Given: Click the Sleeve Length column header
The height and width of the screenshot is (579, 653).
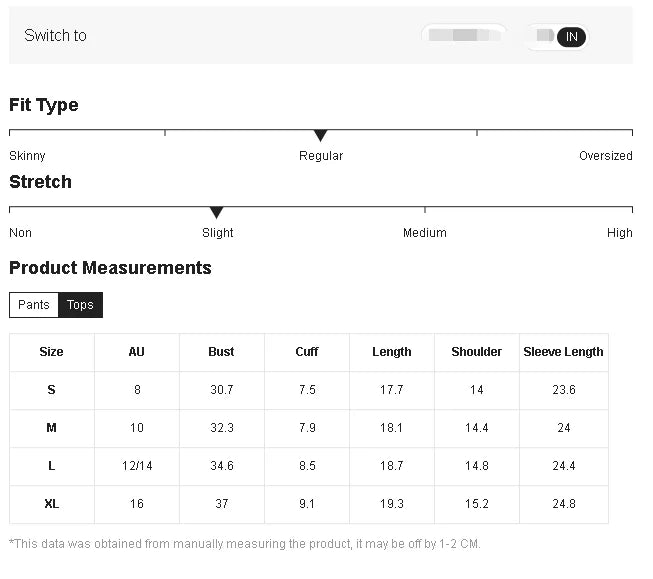Looking at the screenshot, I should tap(563, 352).
